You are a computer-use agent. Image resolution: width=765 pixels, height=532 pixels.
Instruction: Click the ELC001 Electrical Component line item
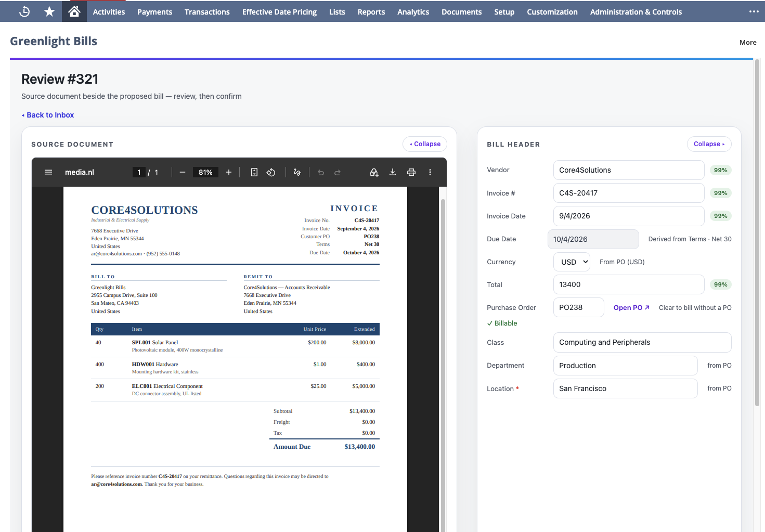(235, 390)
